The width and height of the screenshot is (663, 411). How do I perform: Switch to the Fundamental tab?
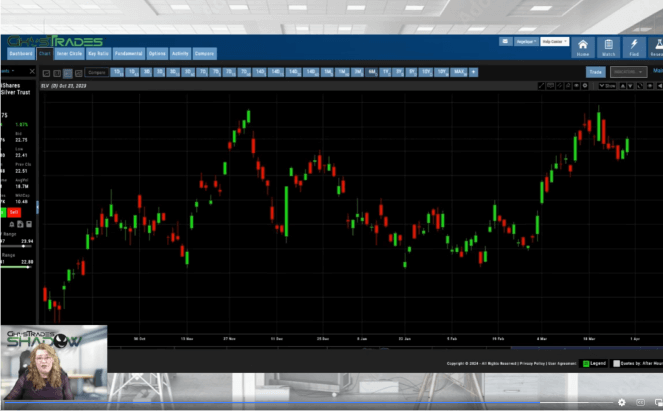[x=127, y=53]
